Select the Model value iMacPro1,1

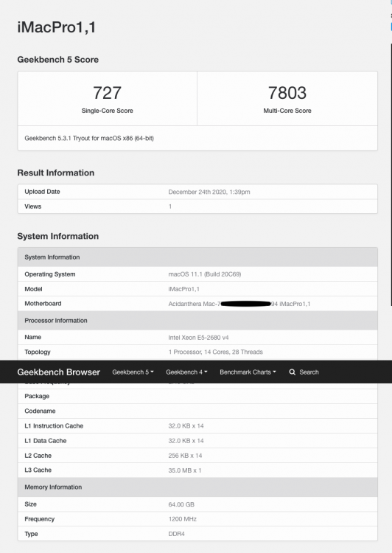(x=183, y=289)
